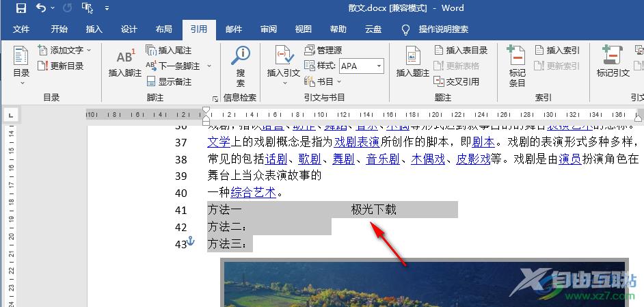Follow the 综合艺术 hyperlink
Image resolution: width=644 pixels, height=307 pixels.
pyautogui.click(x=254, y=192)
